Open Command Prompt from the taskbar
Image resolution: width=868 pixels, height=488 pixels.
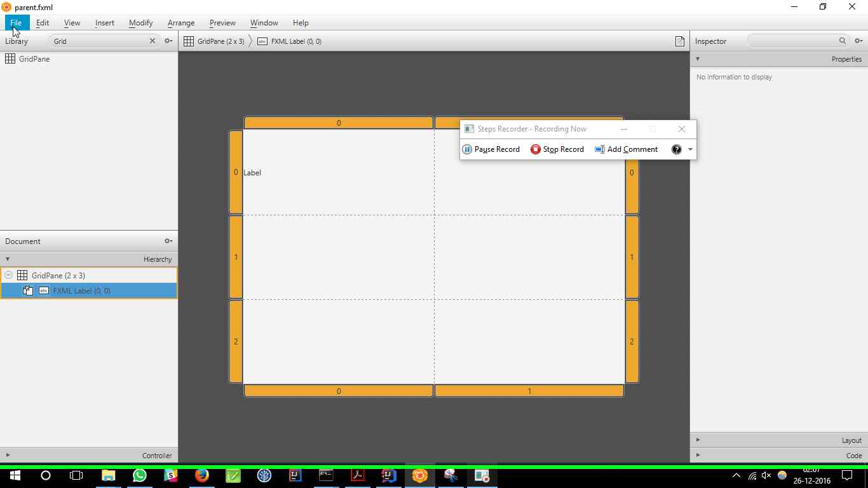pos(326,475)
